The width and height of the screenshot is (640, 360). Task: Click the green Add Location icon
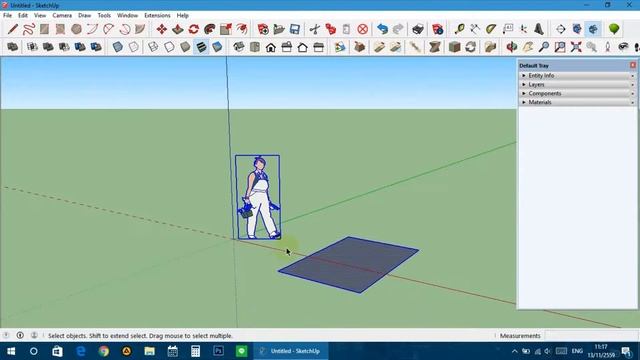click(614, 29)
